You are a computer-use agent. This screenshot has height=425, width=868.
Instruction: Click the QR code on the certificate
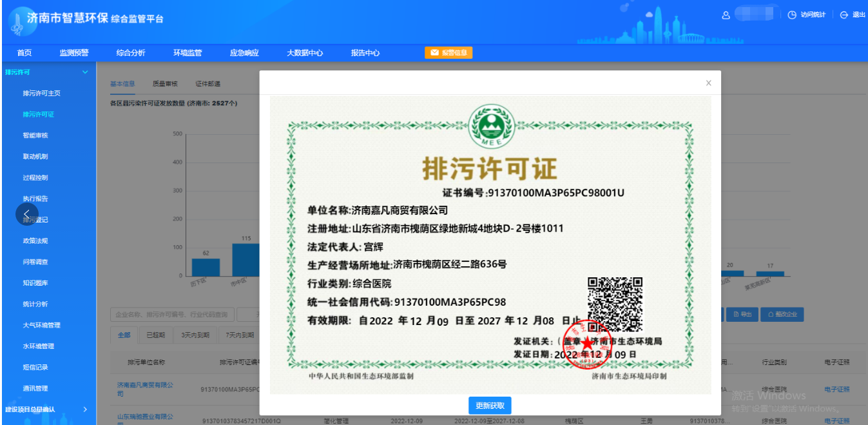pos(615,303)
